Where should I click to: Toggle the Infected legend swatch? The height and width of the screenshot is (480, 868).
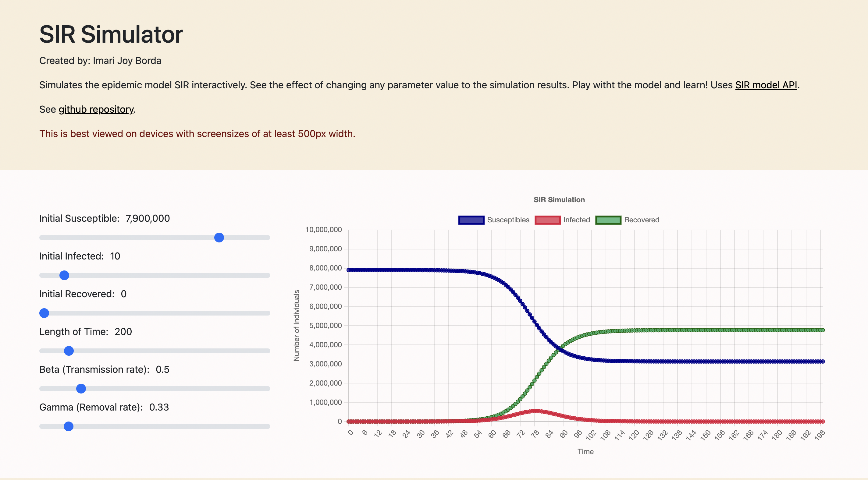click(x=548, y=220)
